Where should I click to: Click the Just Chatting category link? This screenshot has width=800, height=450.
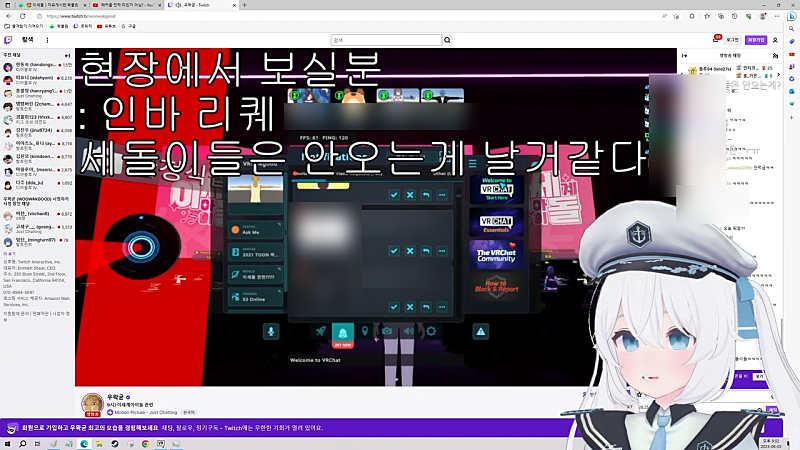tap(161, 412)
